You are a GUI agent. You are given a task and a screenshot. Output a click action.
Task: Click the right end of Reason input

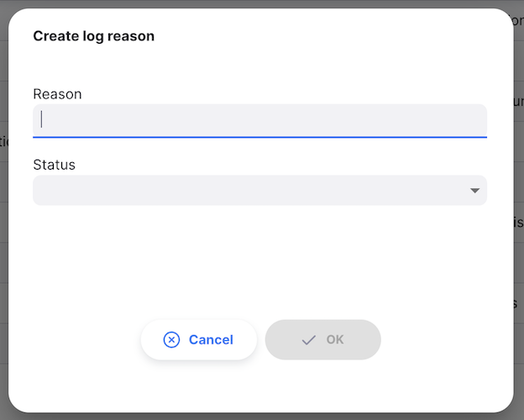pos(470,119)
